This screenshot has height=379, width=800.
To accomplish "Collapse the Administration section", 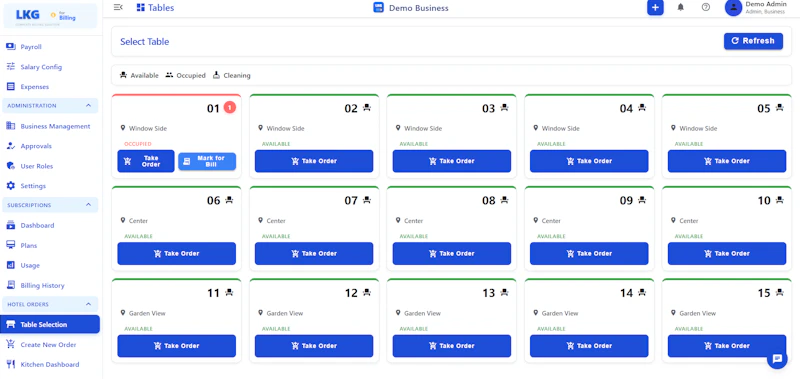I will click(x=88, y=106).
